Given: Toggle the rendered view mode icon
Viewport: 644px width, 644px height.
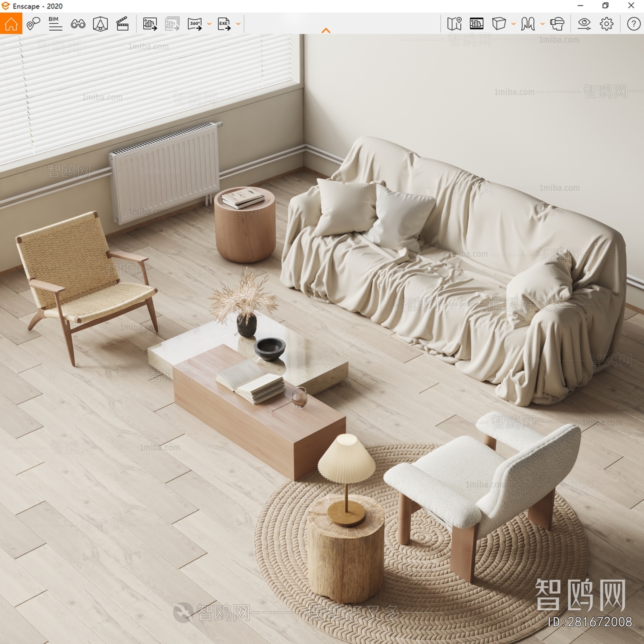Looking at the screenshot, I should coord(477,24).
